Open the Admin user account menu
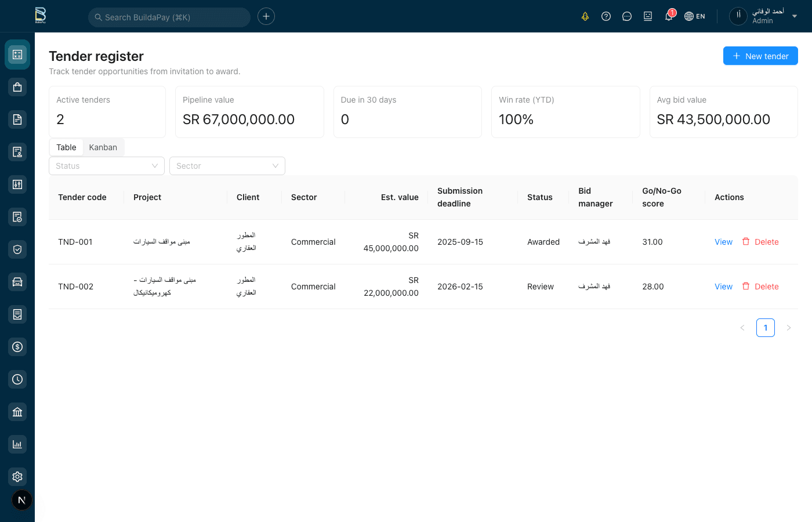The height and width of the screenshot is (522, 812). [x=764, y=16]
